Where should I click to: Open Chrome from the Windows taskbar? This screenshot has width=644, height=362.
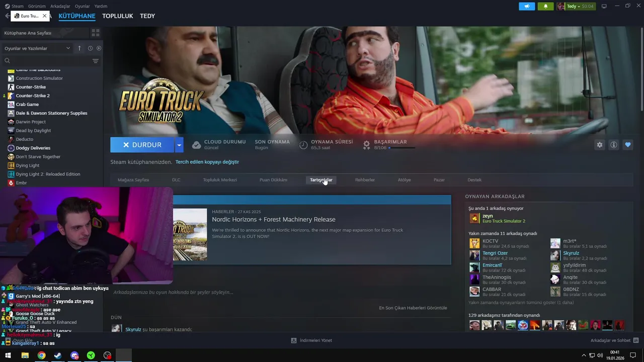point(41,355)
